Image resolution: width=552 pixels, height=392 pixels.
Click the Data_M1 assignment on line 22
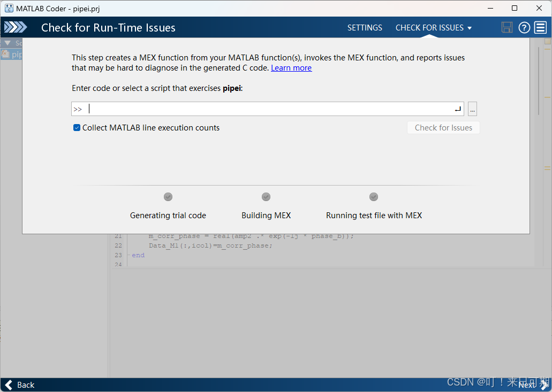tap(210, 246)
